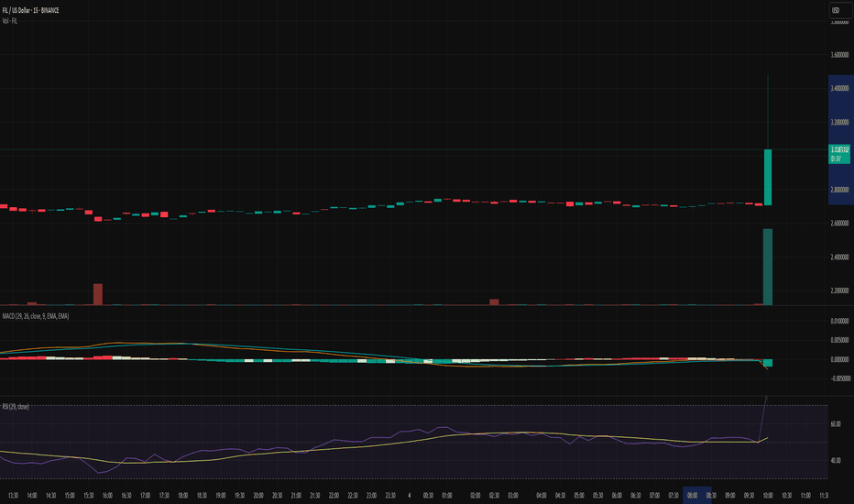
Task: Click the 2.2000000 price axis label
Action: [x=840, y=290]
